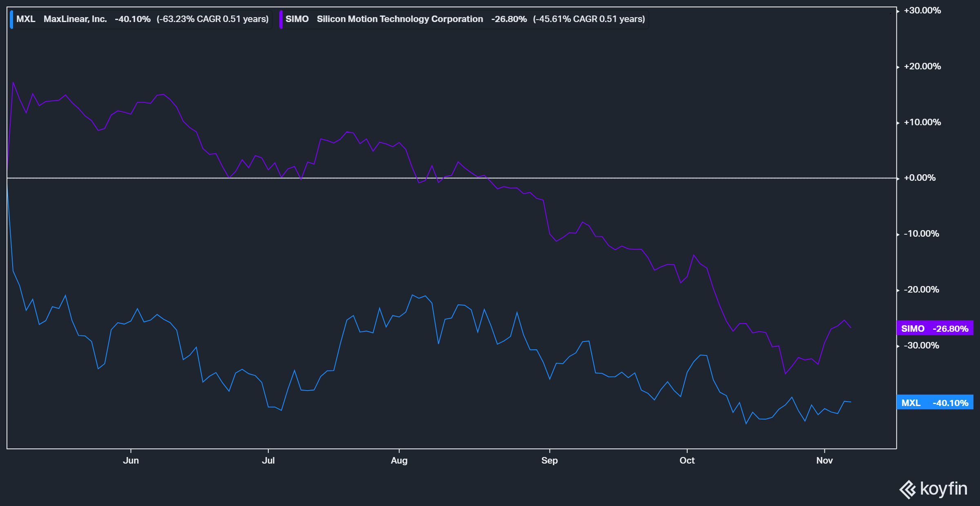980x506 pixels.
Task: Click the MaxLinear, Inc. legend name
Action: click(75, 19)
